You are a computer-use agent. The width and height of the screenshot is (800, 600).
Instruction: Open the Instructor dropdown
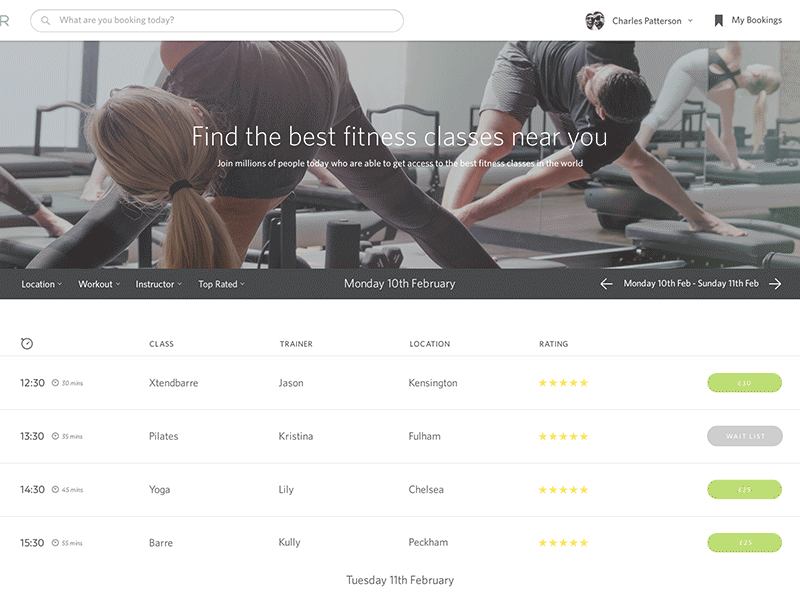158,284
